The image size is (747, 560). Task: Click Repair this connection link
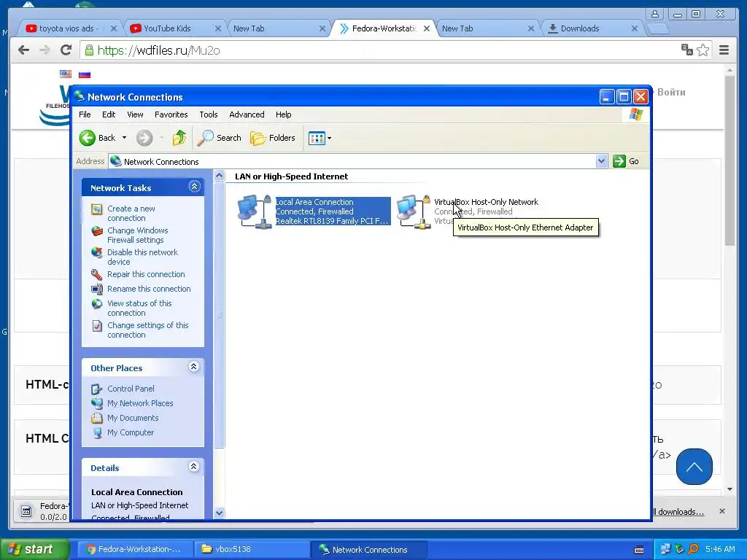point(146,275)
